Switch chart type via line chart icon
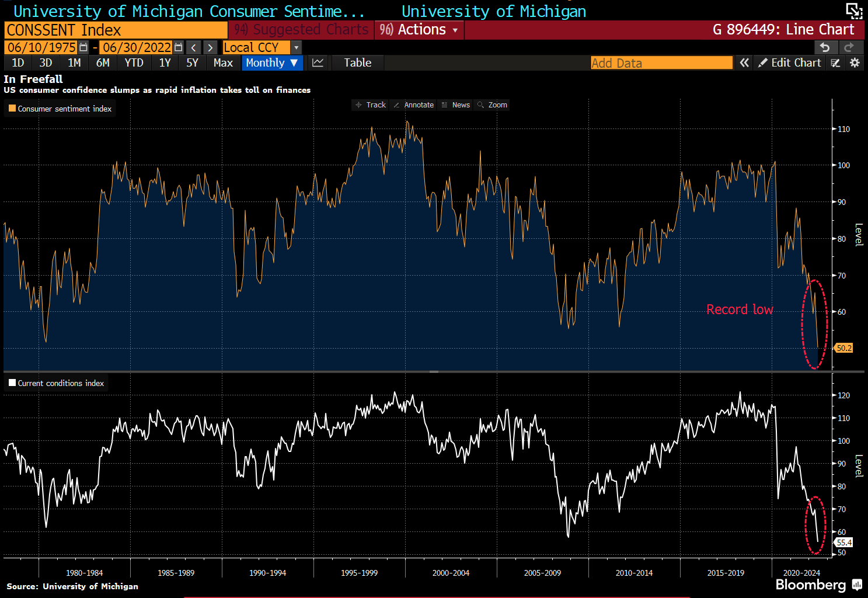Viewport: 868px width, 598px height. click(x=318, y=62)
